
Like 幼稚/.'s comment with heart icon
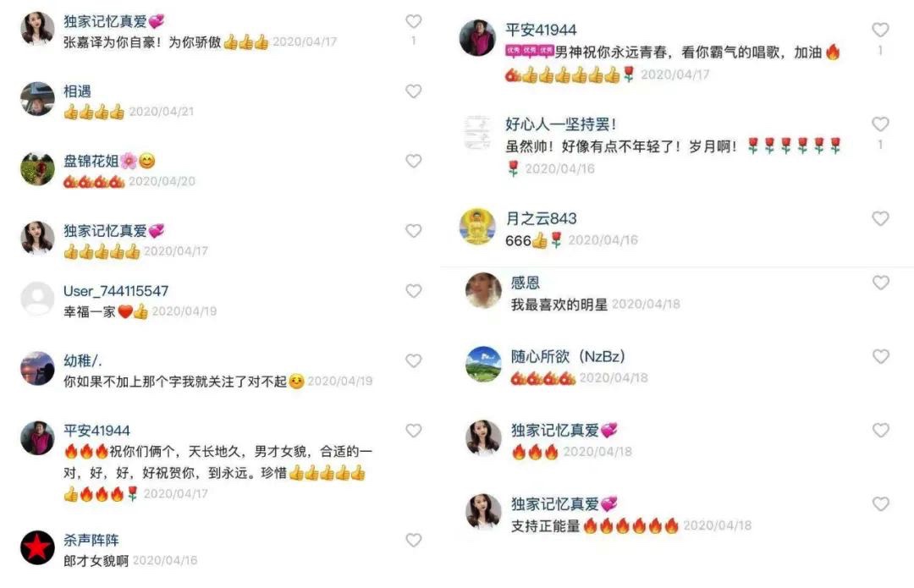click(413, 360)
